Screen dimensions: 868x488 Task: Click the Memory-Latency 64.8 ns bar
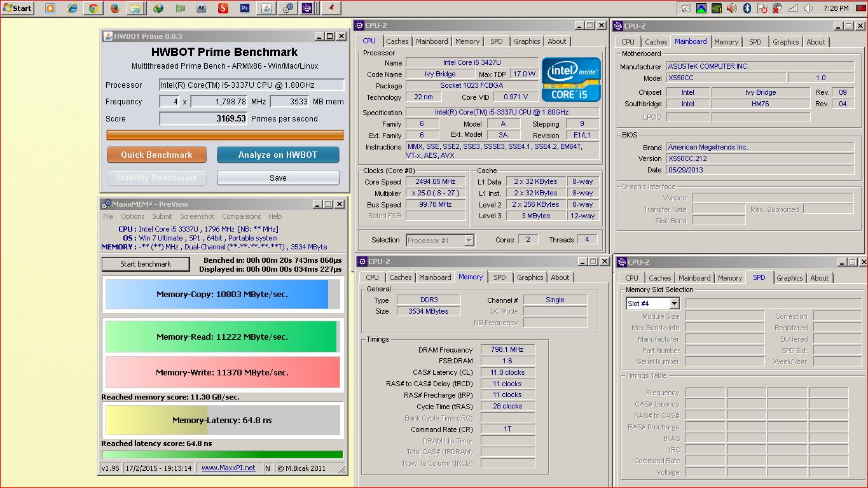point(223,420)
